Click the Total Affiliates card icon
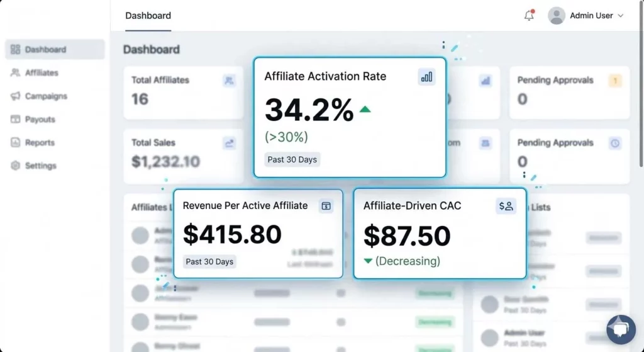 (229, 80)
